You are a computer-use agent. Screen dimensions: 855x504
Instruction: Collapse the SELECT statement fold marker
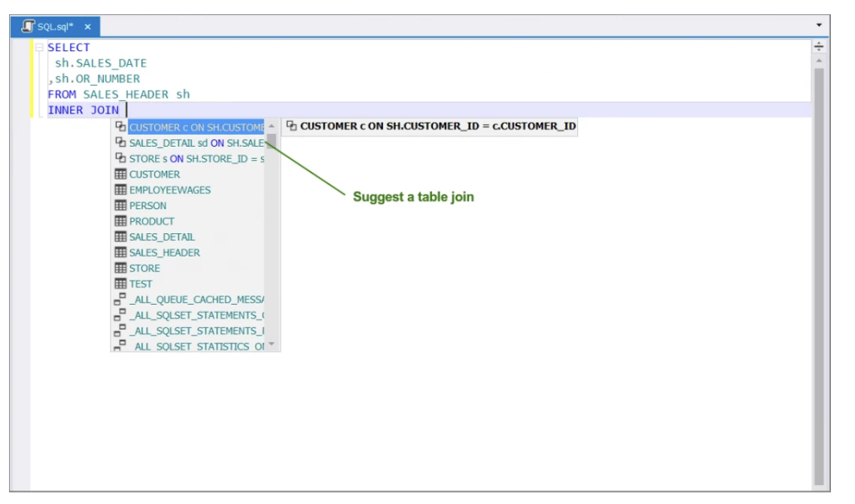39,47
